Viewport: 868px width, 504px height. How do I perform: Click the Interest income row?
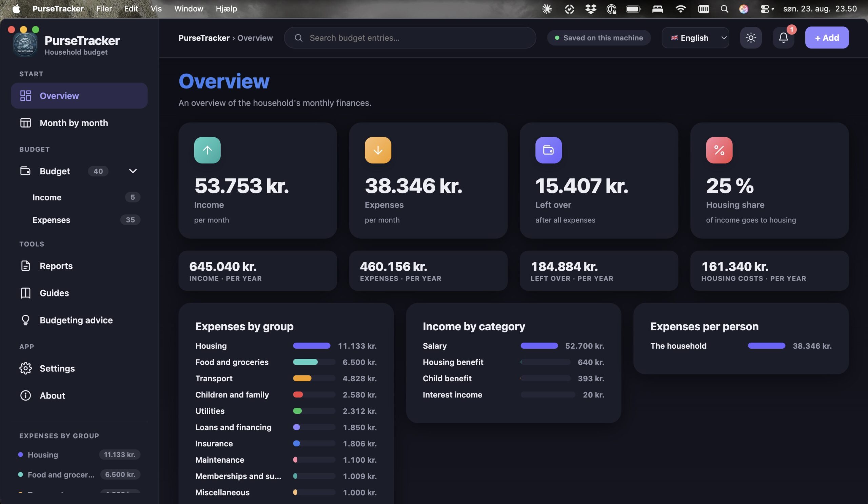[513, 394]
